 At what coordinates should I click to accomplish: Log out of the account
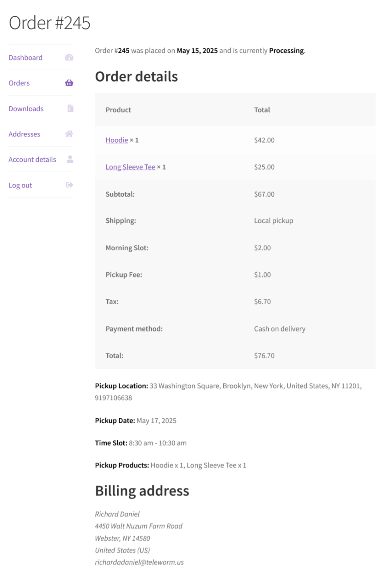(20, 186)
